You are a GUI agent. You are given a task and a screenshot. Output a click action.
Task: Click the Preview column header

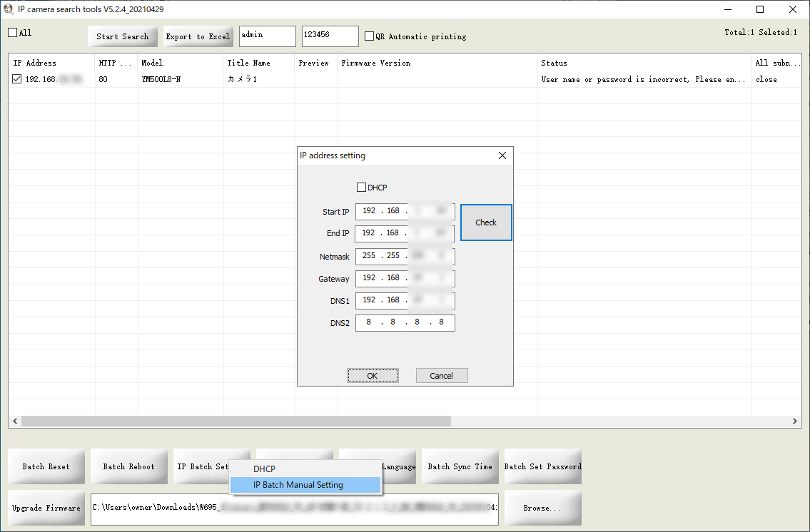click(316, 63)
